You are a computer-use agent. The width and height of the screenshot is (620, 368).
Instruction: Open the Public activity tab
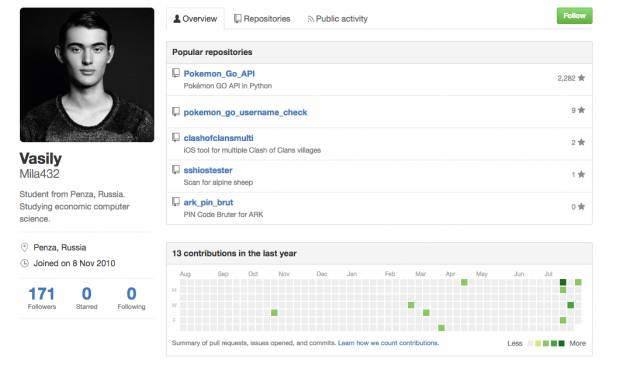338,19
